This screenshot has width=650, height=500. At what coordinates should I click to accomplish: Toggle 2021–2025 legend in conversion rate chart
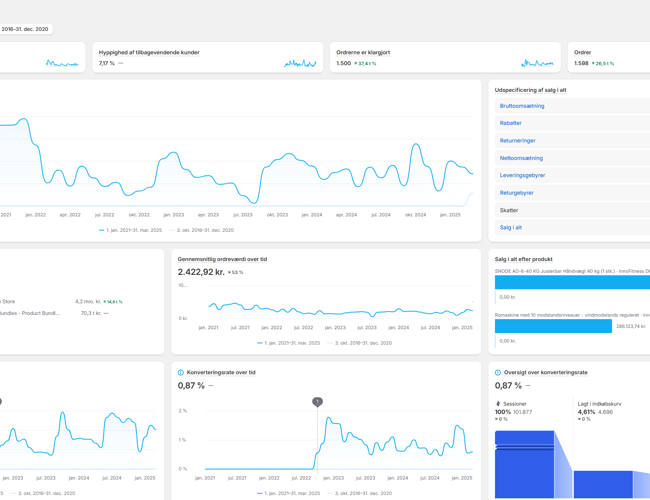pyautogui.click(x=290, y=493)
